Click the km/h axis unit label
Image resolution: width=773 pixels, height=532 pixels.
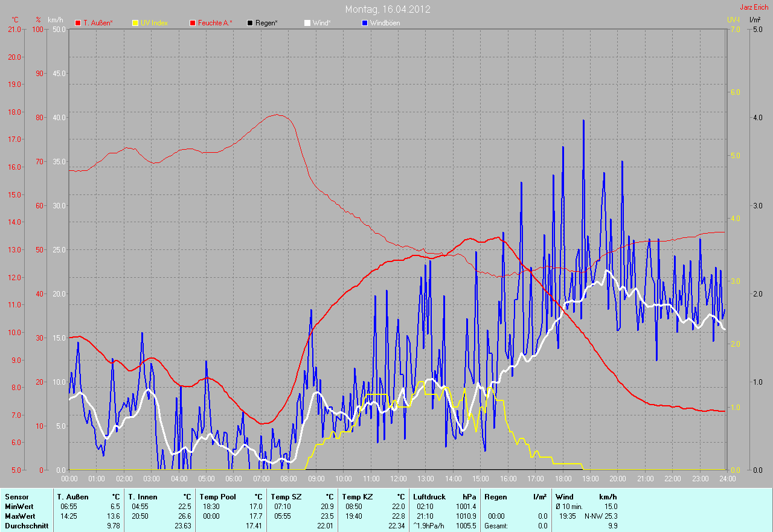tap(56, 20)
